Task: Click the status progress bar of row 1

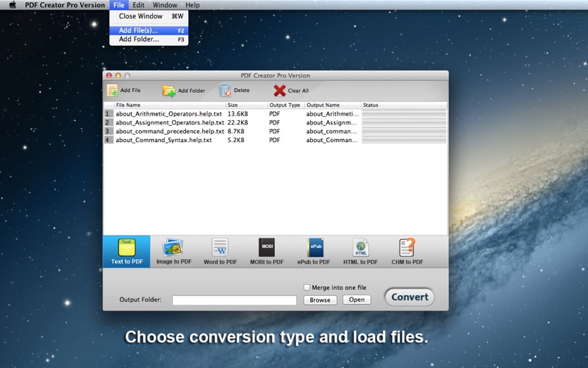Action: (x=404, y=114)
